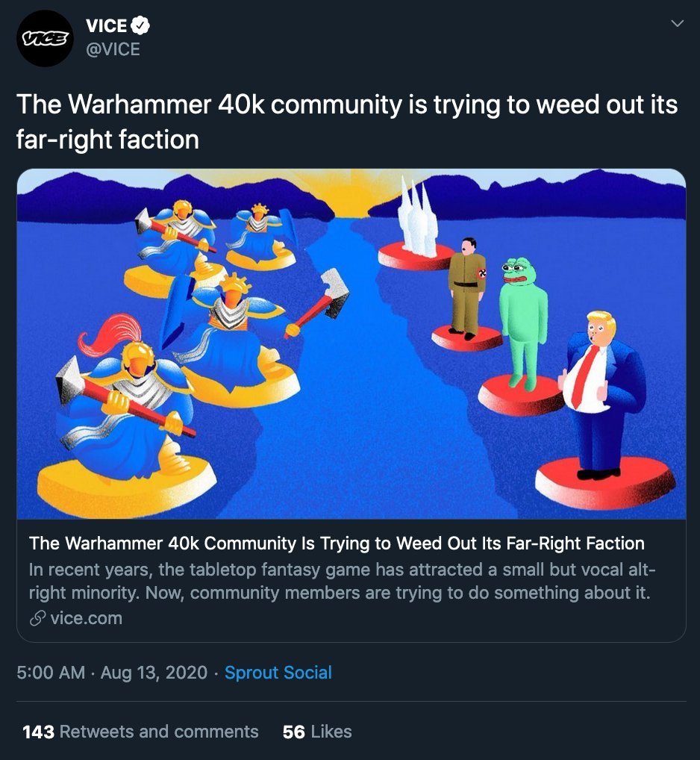Click the tweet text about Warhammer 40k
700x760 pixels.
click(x=347, y=122)
